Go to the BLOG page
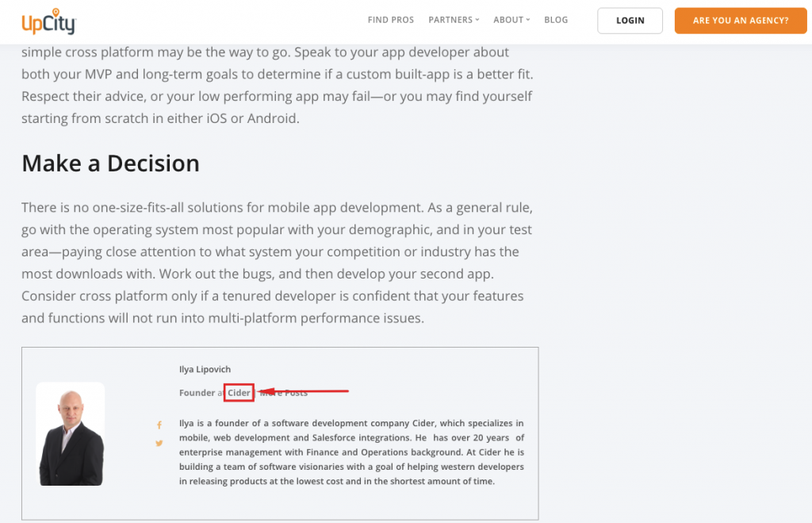Image resolution: width=812 pixels, height=523 pixels. click(x=556, y=20)
